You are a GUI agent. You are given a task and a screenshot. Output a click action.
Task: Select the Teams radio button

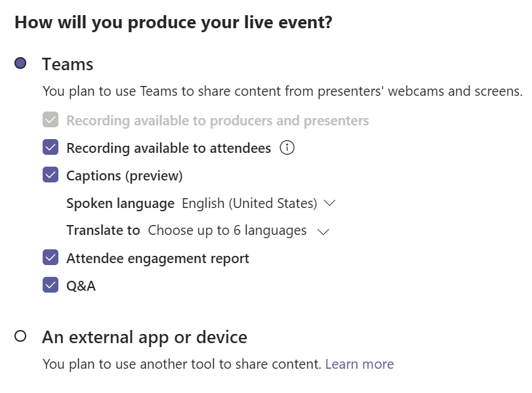tap(20, 63)
